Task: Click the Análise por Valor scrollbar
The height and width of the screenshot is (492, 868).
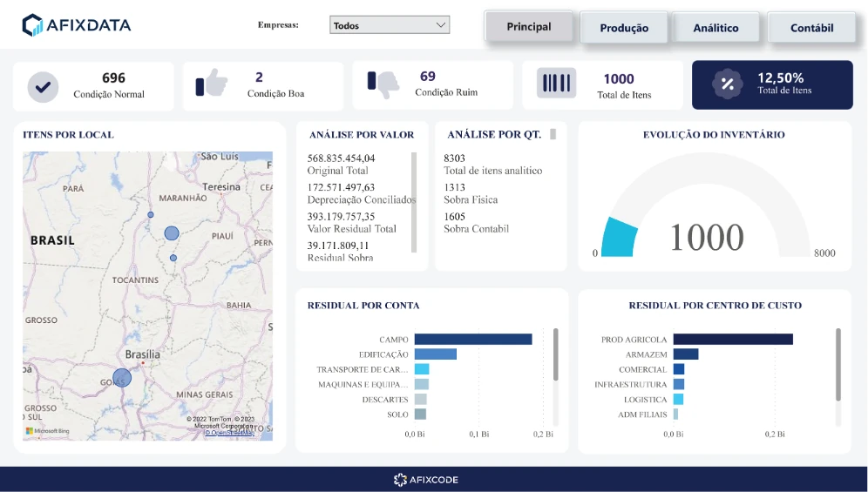Action: pyautogui.click(x=414, y=202)
